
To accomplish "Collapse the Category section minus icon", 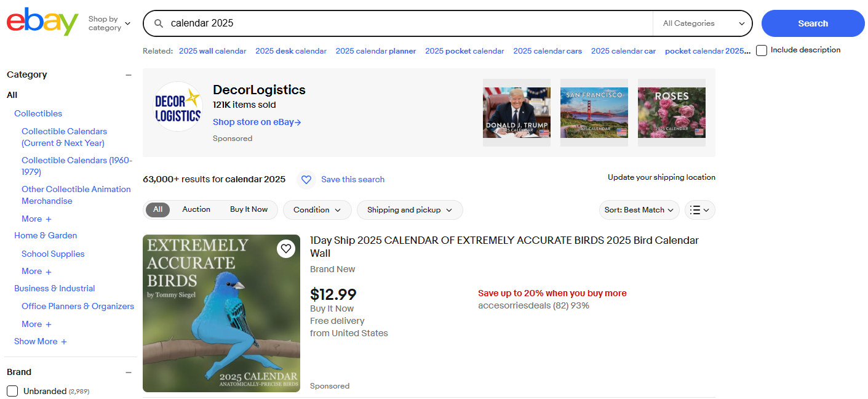I will [x=129, y=75].
